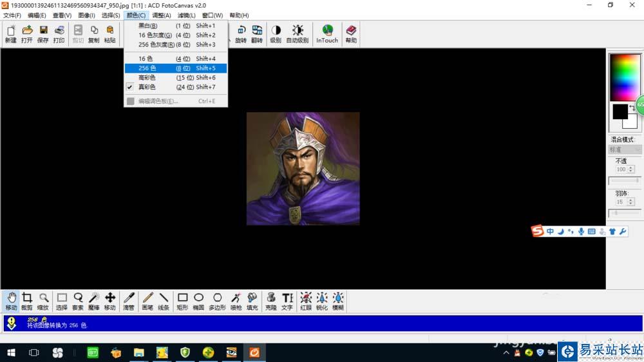644x362 pixels.
Task: Click the 新建 (New) toolbar icon
Action: pyautogui.click(x=11, y=34)
